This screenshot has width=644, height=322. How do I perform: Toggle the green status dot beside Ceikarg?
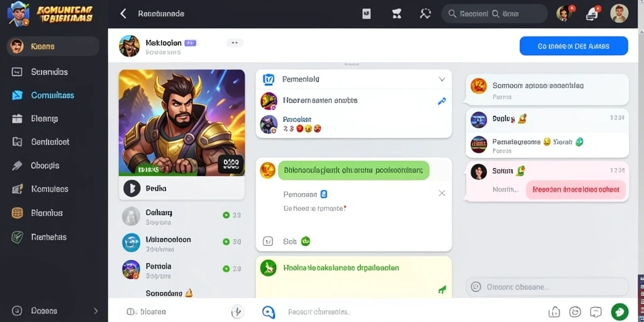[226, 215]
